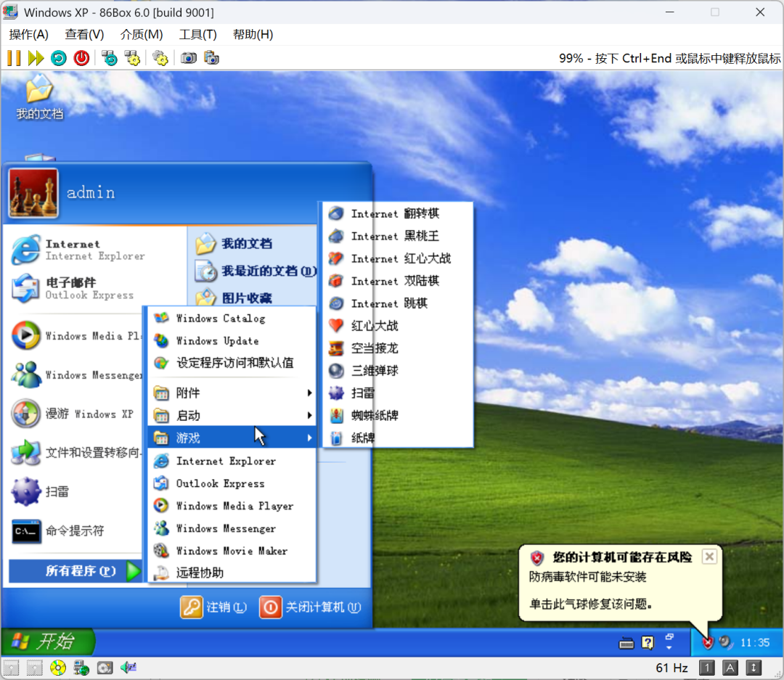Open the 操作(A) menu
Screen dimensions: 784x680
pyautogui.click(x=28, y=35)
